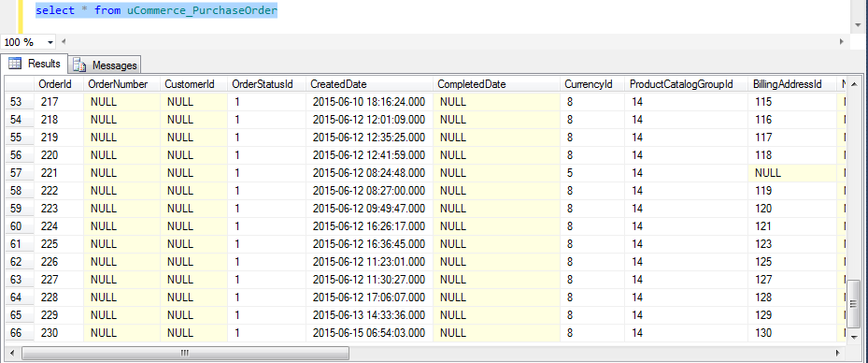This screenshot has width=868, height=363.
Task: Click OrderNumber NULL cell in row 53
Action: (x=121, y=102)
